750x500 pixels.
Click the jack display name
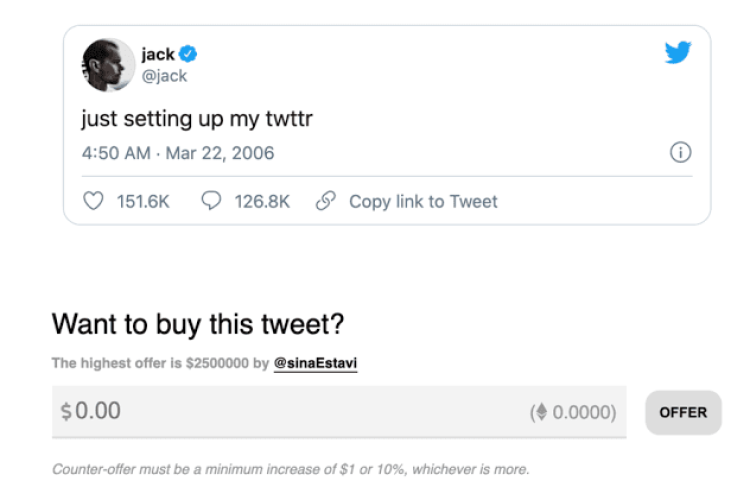(x=158, y=55)
